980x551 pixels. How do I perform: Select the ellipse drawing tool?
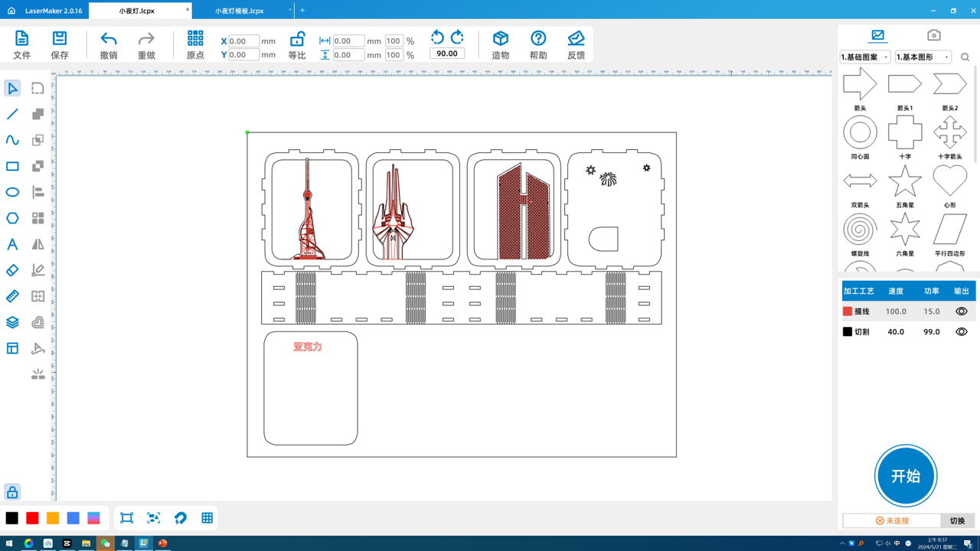point(12,192)
